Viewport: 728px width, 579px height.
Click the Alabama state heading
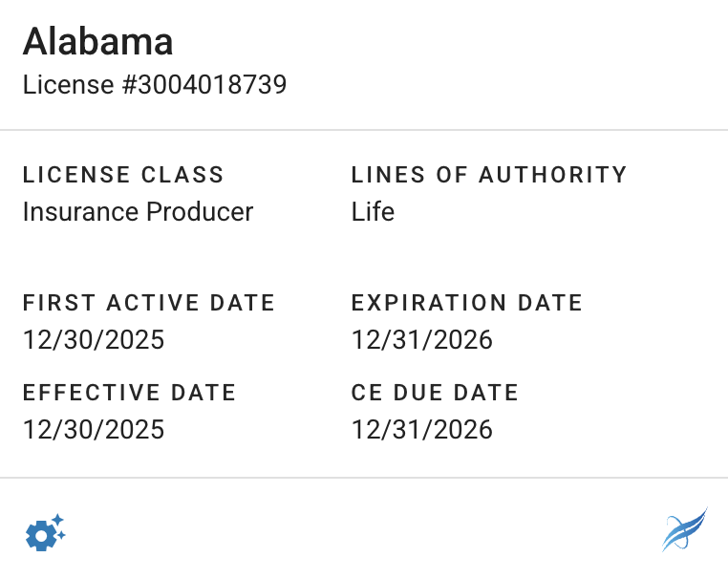[x=98, y=41]
